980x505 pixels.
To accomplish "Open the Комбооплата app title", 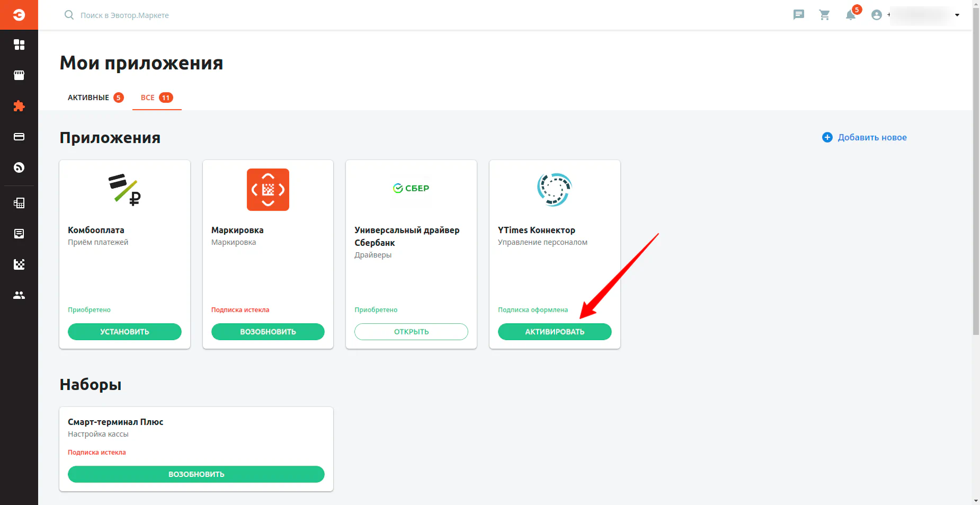I will [x=96, y=230].
